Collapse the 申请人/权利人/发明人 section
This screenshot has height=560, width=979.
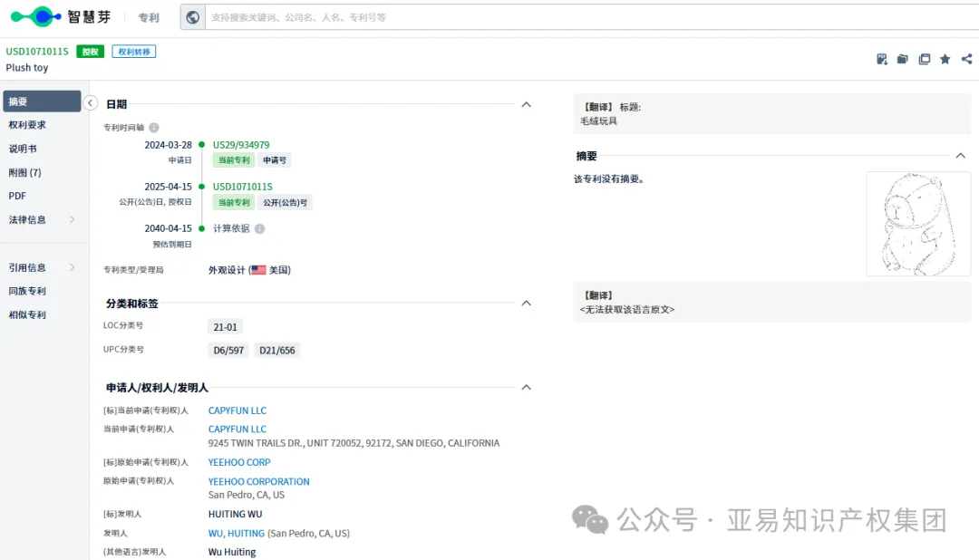tap(527, 387)
